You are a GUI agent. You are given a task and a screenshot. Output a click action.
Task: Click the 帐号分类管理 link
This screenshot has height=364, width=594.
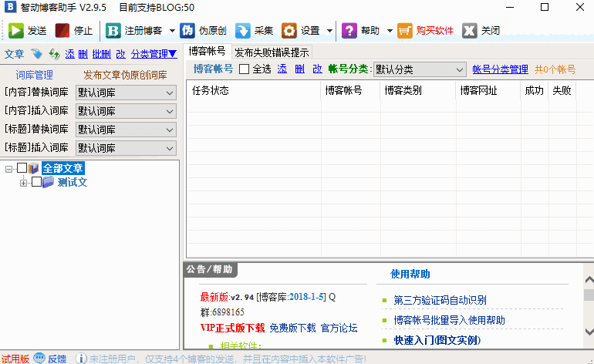point(500,69)
